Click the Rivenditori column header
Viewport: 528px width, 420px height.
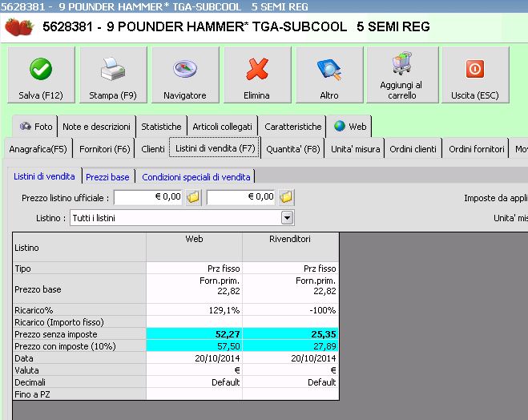[290, 248]
